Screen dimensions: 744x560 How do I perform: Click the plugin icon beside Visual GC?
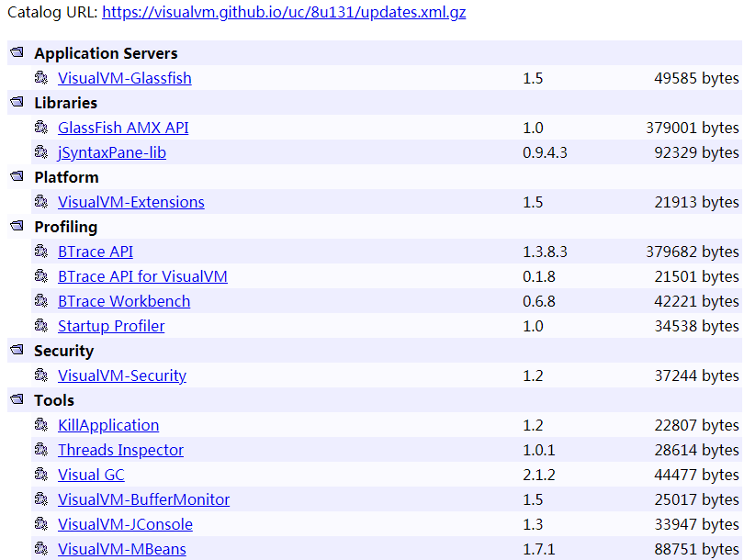click(41, 475)
